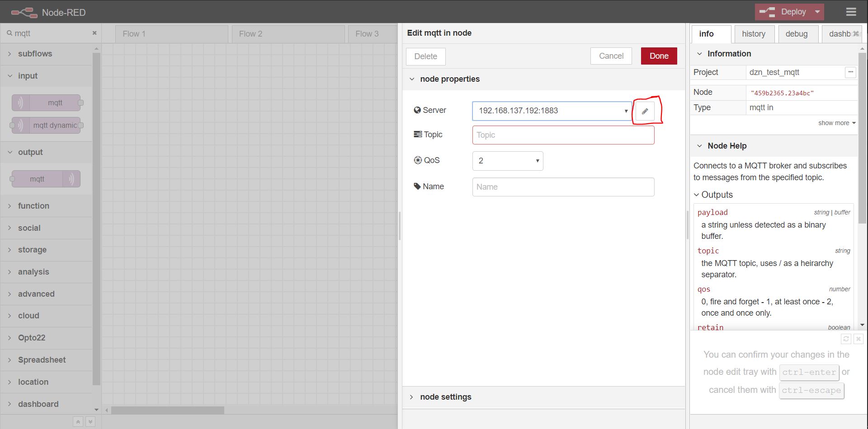Viewport: 868px width, 429px height.
Task: Open the Server selection dropdown
Action: [552, 111]
